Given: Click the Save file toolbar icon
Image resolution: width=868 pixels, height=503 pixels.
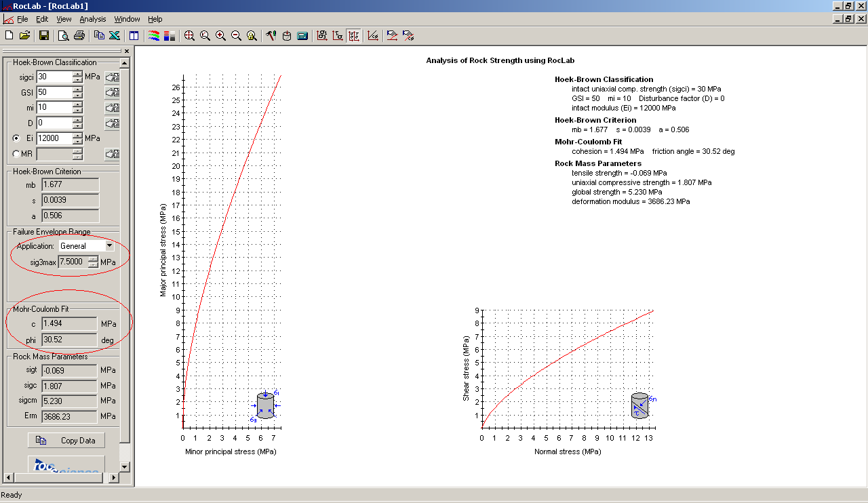Looking at the screenshot, I should (44, 36).
